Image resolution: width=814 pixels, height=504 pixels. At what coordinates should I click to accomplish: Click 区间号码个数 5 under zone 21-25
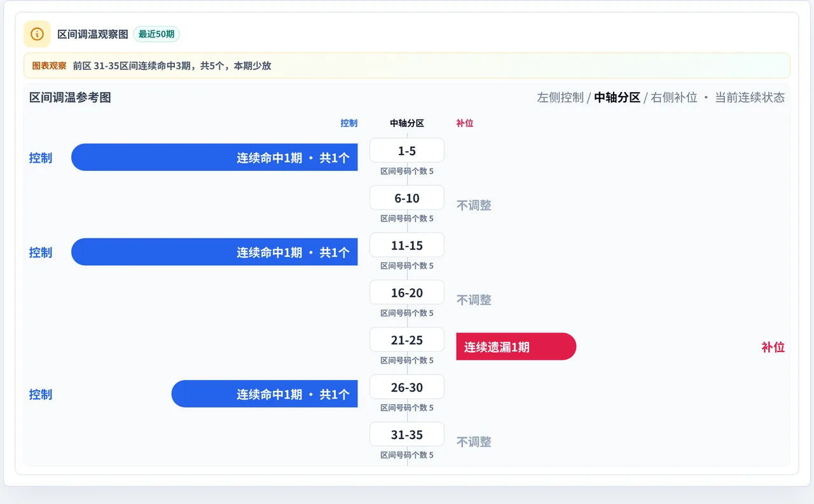[407, 360]
